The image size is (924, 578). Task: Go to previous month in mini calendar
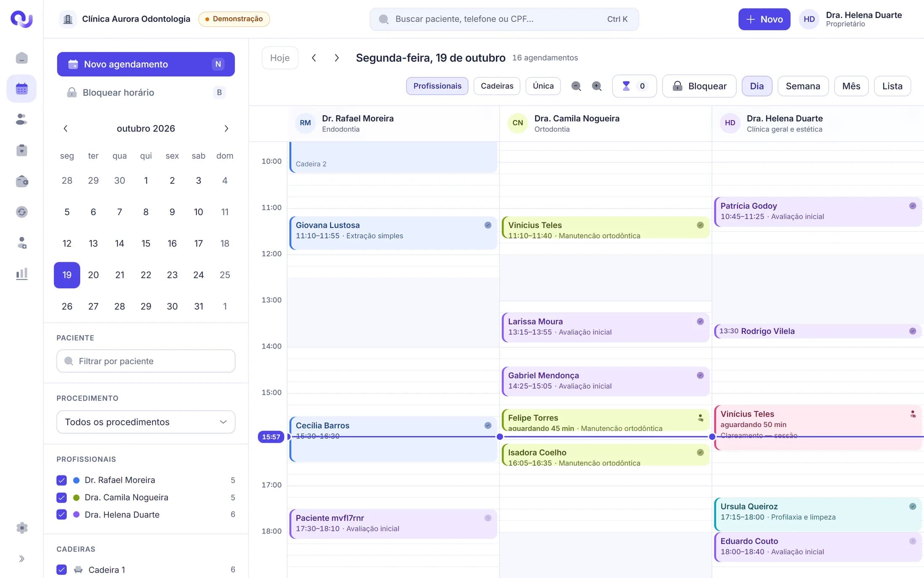pos(66,128)
